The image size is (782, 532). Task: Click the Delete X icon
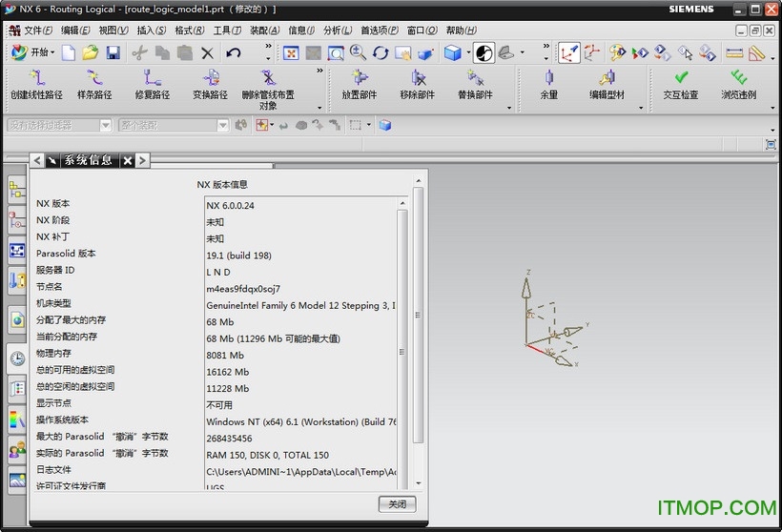pos(208,52)
